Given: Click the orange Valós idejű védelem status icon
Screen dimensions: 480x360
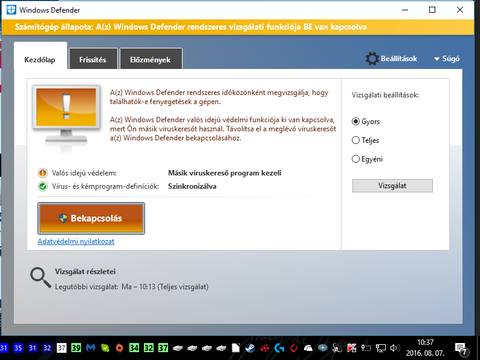Looking at the screenshot, I should tap(43, 173).
